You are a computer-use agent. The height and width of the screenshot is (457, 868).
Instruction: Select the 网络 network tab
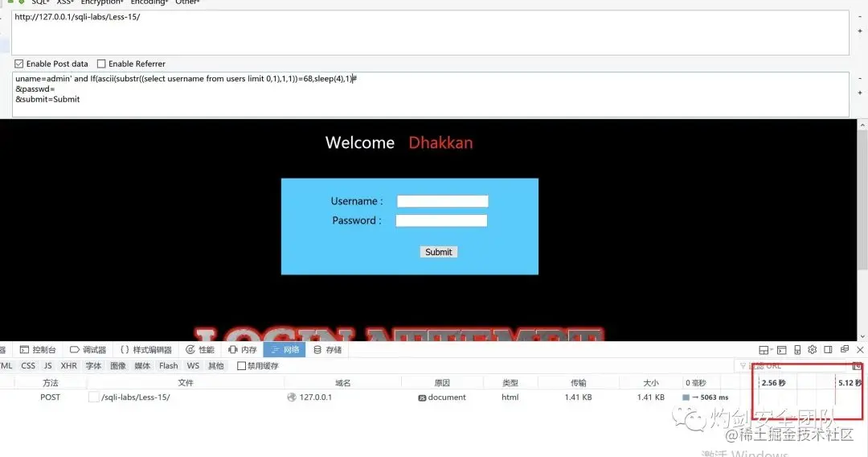pos(285,349)
